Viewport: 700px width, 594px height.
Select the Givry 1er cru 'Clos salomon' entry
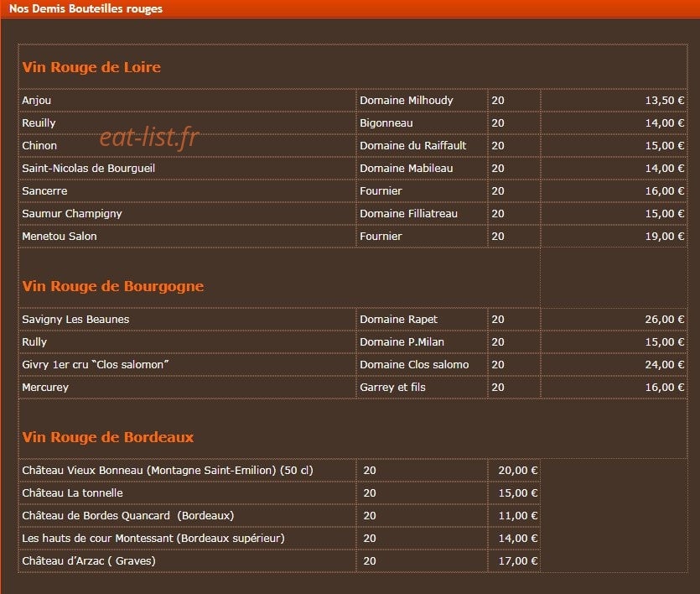coord(95,365)
